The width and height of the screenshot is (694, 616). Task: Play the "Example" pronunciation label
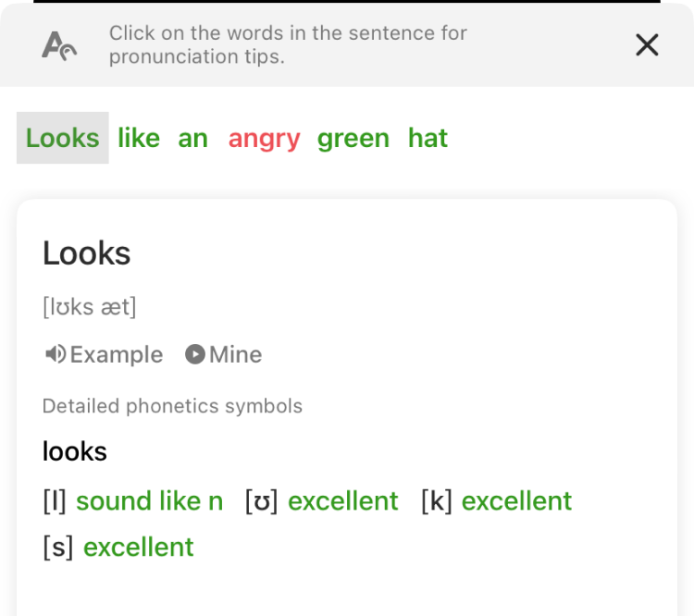(x=117, y=354)
